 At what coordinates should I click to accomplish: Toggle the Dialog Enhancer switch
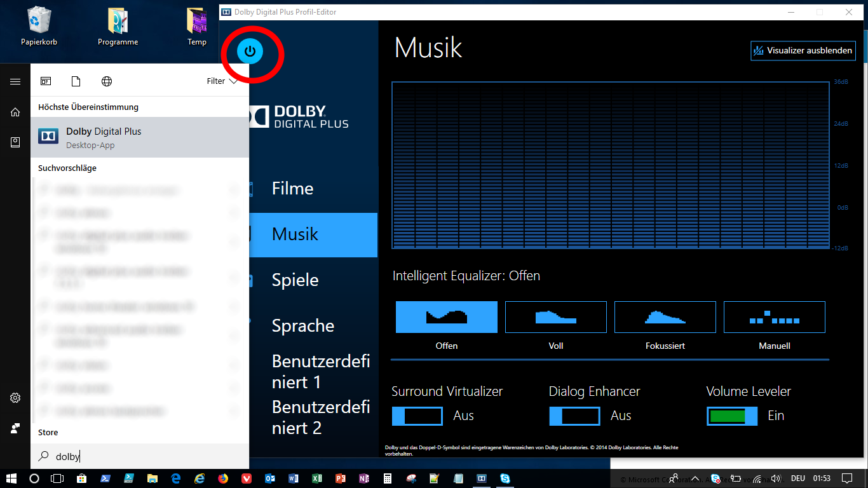(x=574, y=416)
